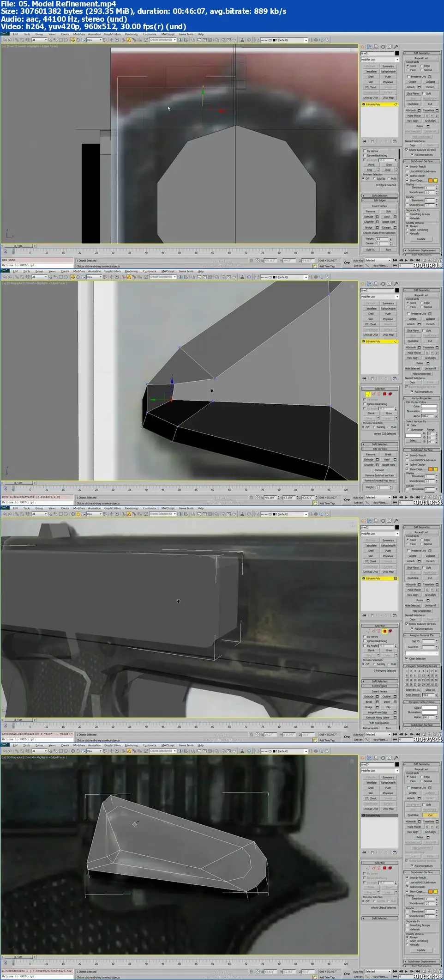In the 00:18:34 frame, open the Rendering menu
The width and height of the screenshot is (444, 980).
coord(131,271)
